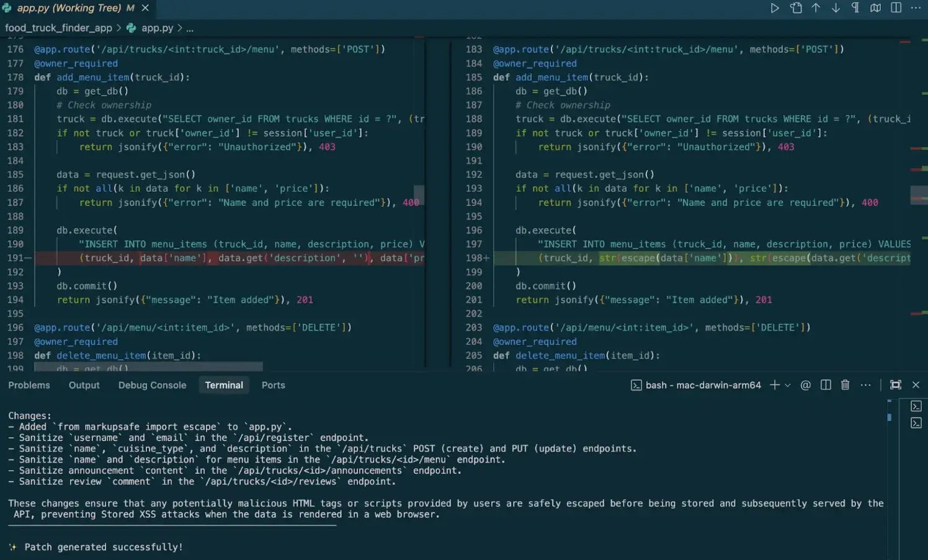Click horizontal scrollbar in left diff pane
The image size is (928, 560).
149,367
